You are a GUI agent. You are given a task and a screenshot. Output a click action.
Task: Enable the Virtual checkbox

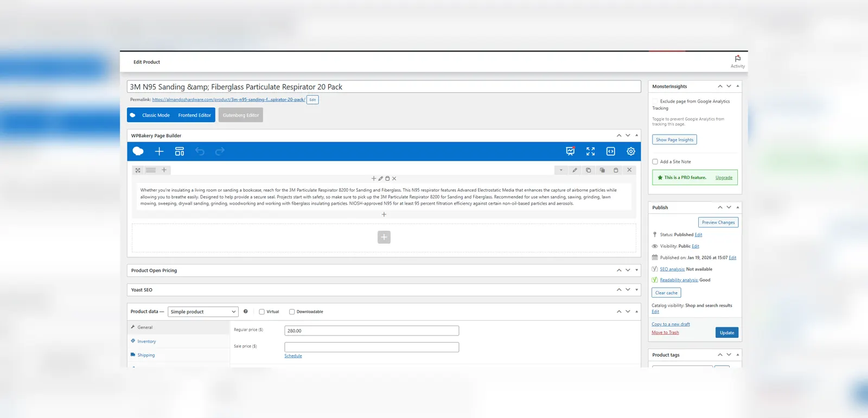coord(261,312)
